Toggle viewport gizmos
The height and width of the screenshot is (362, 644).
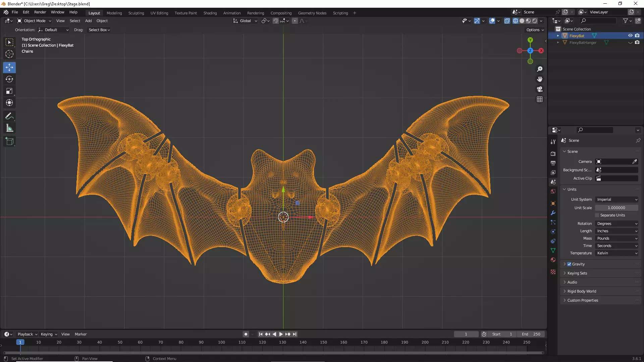(477, 21)
